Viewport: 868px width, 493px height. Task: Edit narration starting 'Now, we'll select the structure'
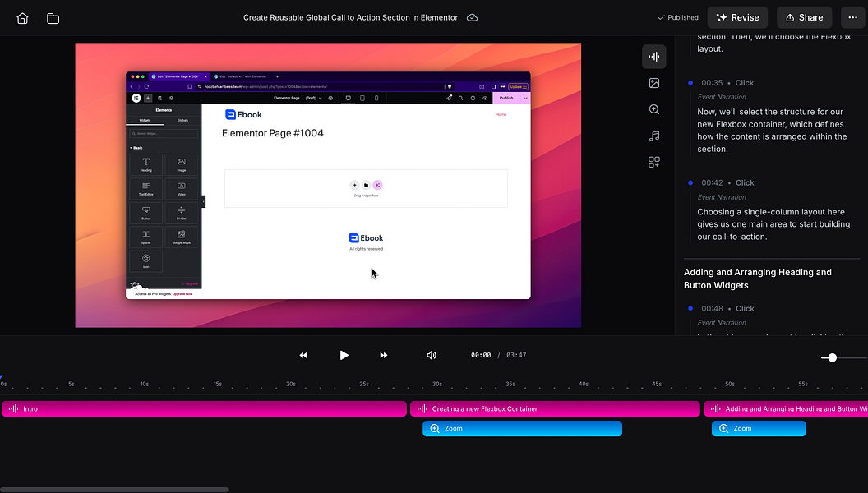click(x=772, y=131)
